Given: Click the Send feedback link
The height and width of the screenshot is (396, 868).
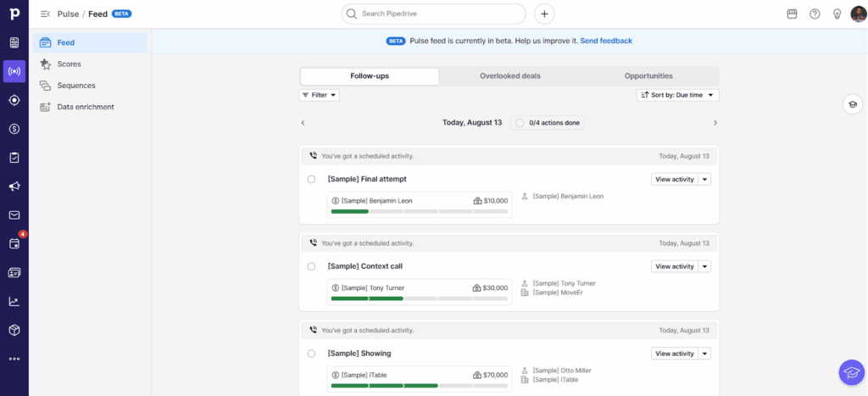Looking at the screenshot, I should point(606,41).
